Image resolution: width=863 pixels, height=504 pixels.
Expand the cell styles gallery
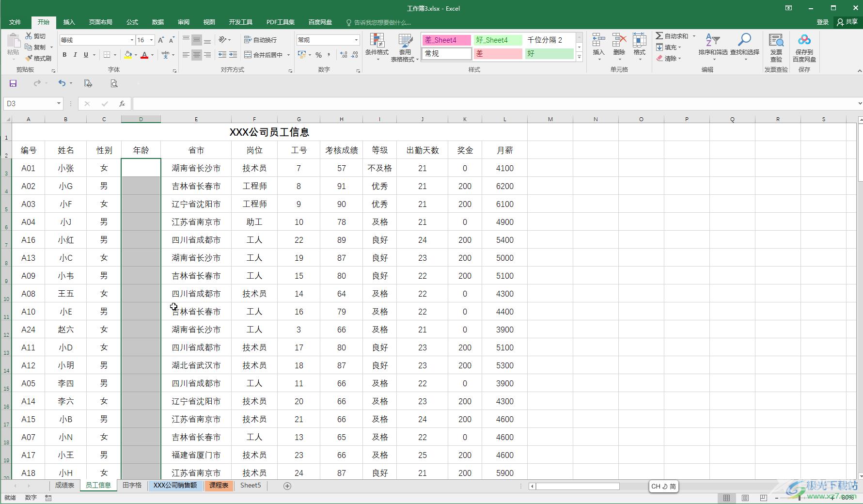579,57
